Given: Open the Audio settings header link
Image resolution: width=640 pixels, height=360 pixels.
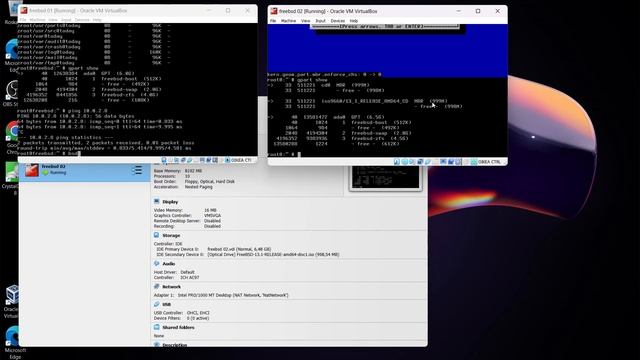Looking at the screenshot, I should (x=169, y=264).
